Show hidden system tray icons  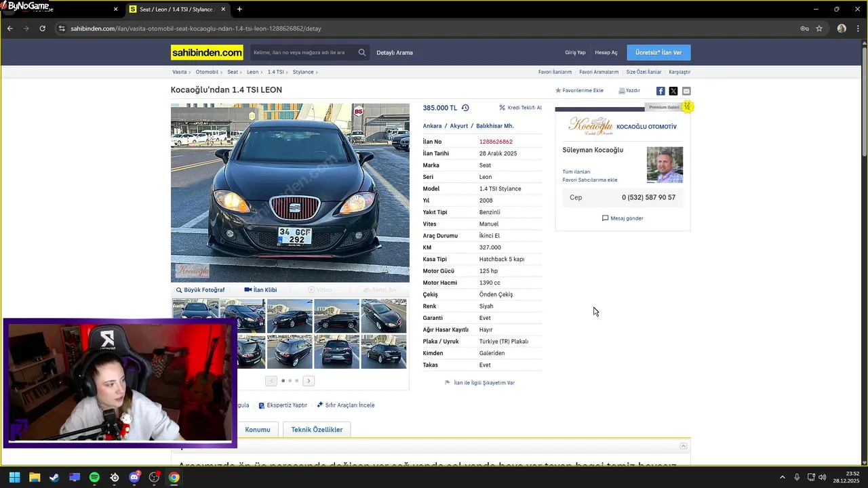(782, 477)
